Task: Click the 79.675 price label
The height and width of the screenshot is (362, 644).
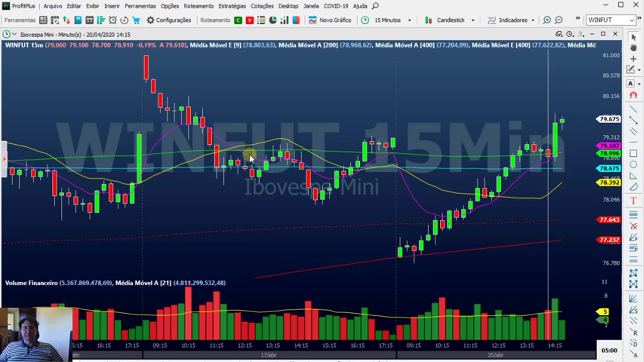Action: (x=609, y=119)
